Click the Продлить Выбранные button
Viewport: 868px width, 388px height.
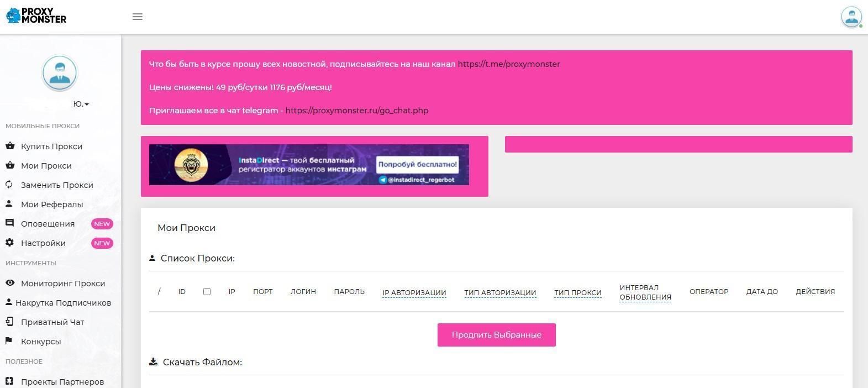(497, 335)
